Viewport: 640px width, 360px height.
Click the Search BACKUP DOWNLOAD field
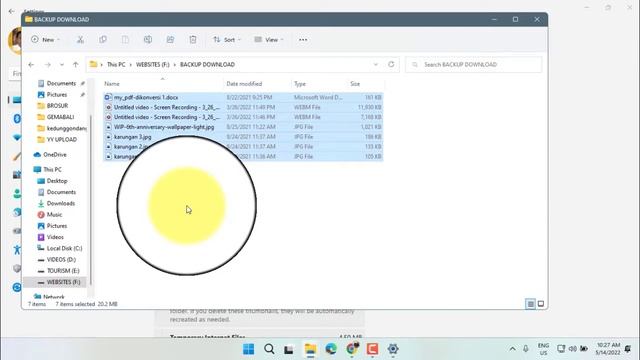pos(473,64)
